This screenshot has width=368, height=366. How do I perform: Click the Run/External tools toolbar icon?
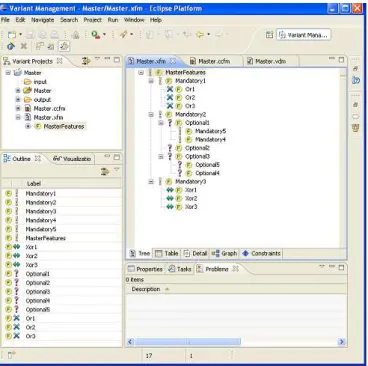(x=96, y=35)
